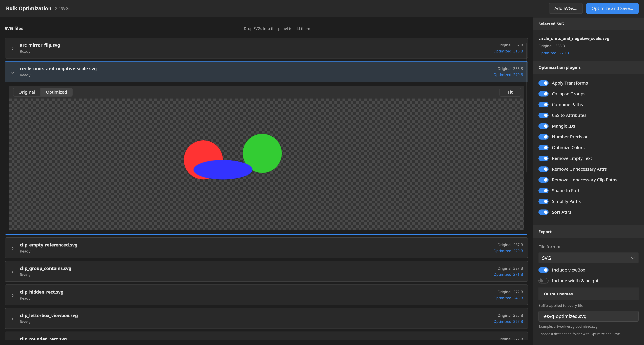Screen dimensions: 644x345
Task: Select the clip_empty_referenced.svg file name
Action: click(x=49, y=245)
